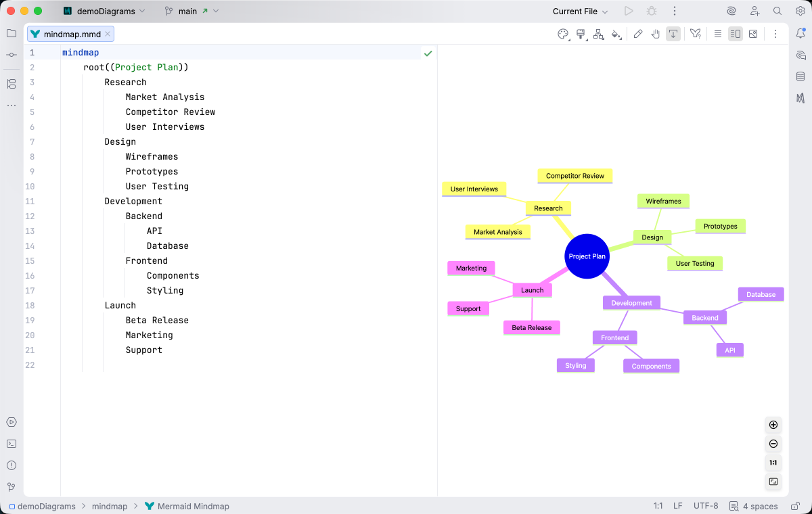812x514 pixels.
Task: Fit diagram content to preview
Action: click(x=773, y=482)
